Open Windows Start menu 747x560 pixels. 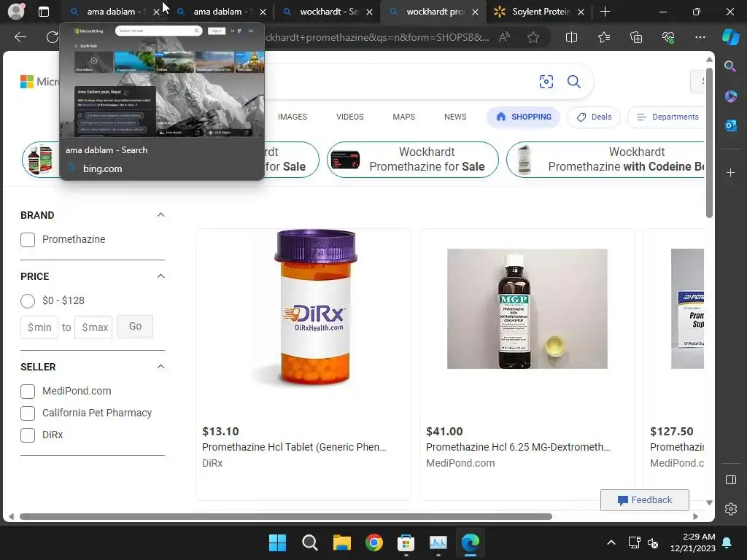[277, 542]
